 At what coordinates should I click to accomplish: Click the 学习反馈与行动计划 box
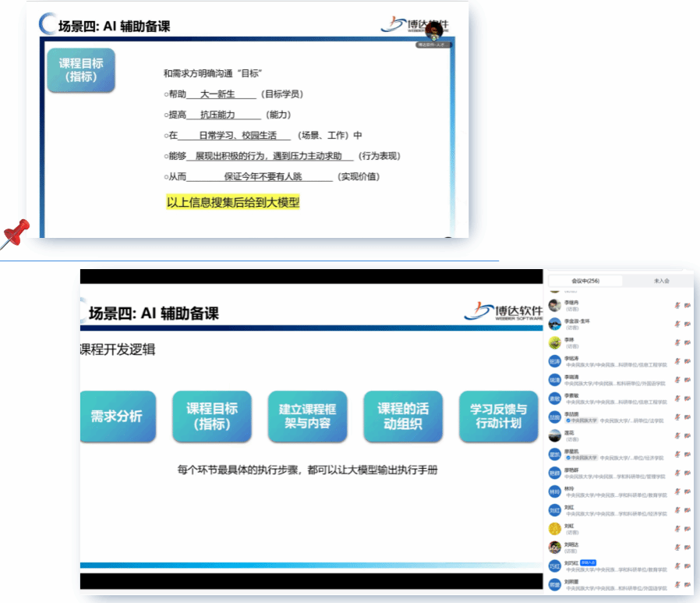(x=497, y=416)
